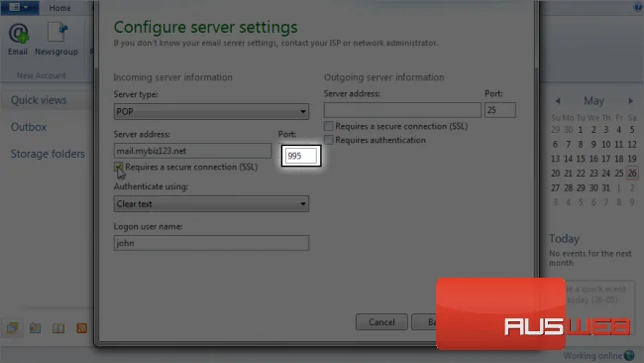Select May 15 in the calendar

tap(581, 159)
